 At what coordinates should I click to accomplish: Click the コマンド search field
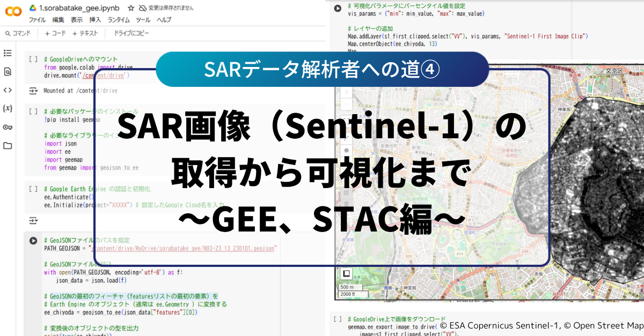[x=18, y=33]
